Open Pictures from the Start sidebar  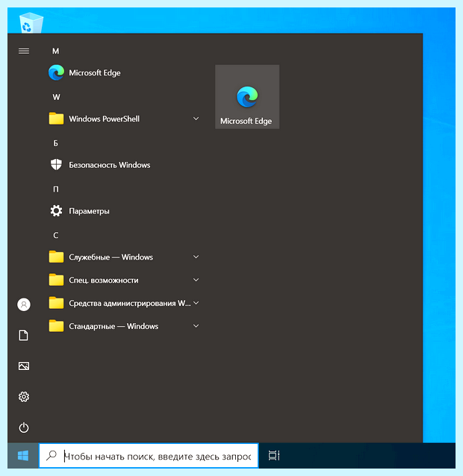click(24, 366)
